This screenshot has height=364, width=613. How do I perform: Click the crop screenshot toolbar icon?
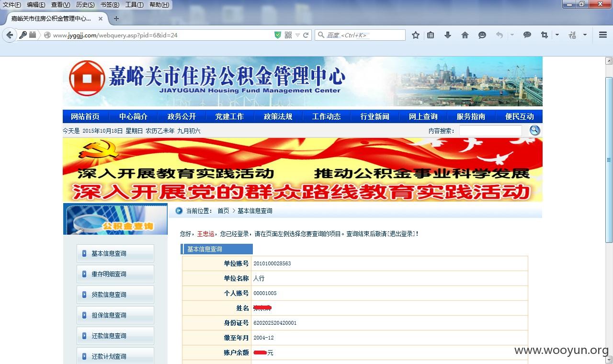coord(545,35)
